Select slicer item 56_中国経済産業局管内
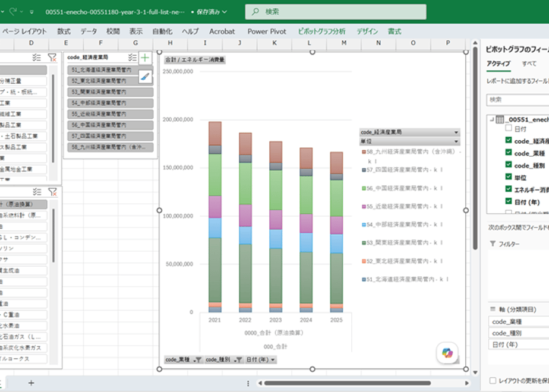This screenshot has width=549, height=392. coord(111,125)
